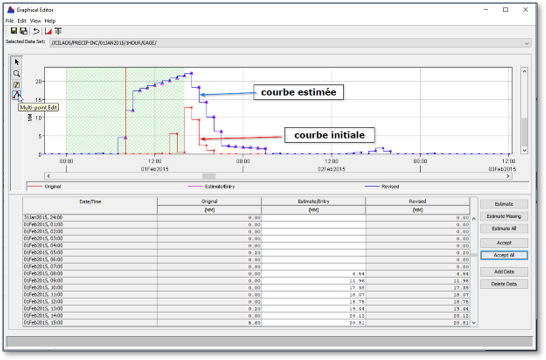Screen dimensions: 546x360
Task: Click the Save icon in the toolbar
Action: 14,31
